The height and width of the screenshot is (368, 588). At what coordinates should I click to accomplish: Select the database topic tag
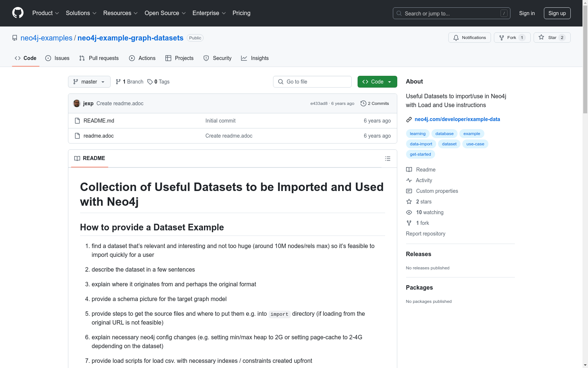click(444, 134)
